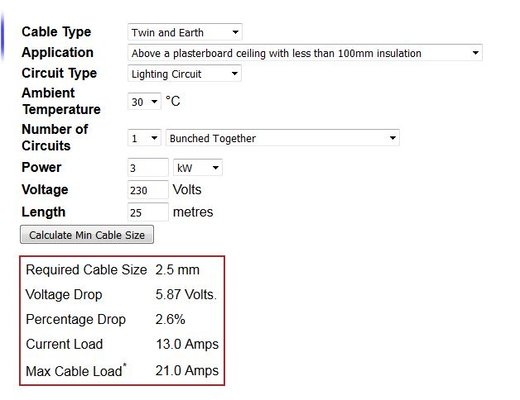
Task: Click the Voltage input field
Action: pyautogui.click(x=148, y=190)
